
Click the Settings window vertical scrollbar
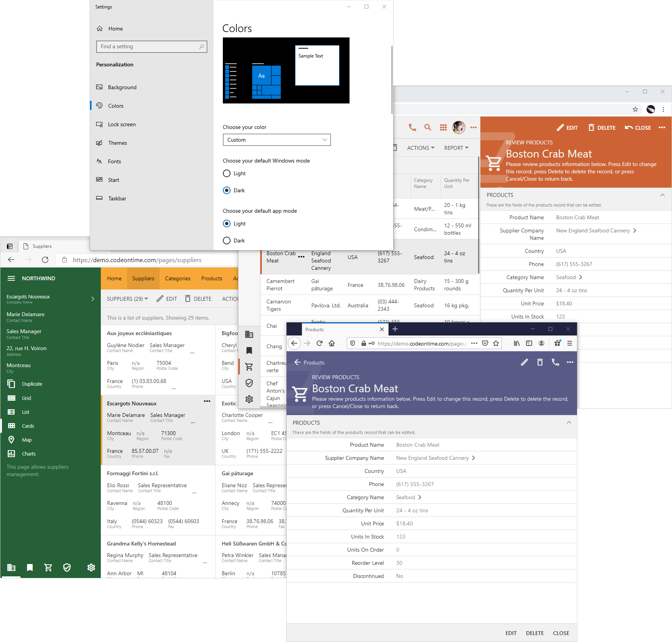[392, 79]
